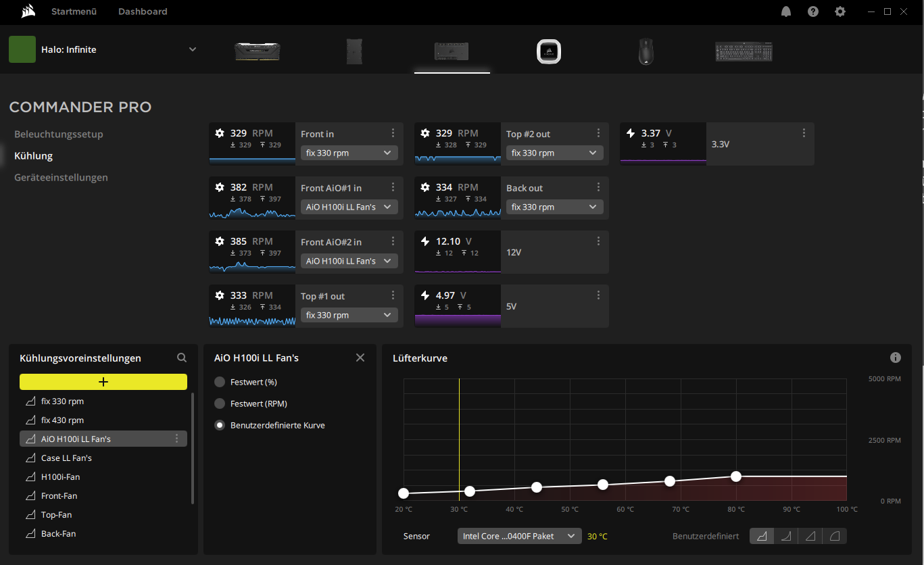
Task: Select Benutzerdefinierte Kurve radio button
Action: (219, 425)
